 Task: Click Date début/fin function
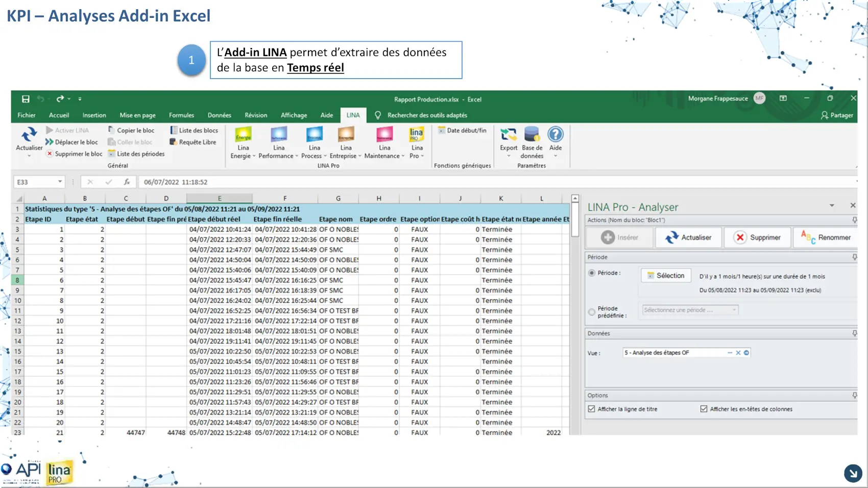tap(462, 130)
